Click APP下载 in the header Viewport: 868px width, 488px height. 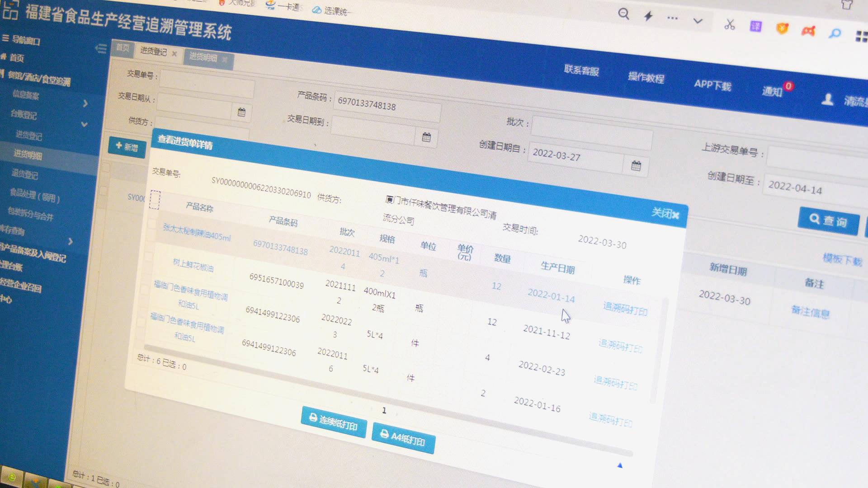click(x=712, y=85)
